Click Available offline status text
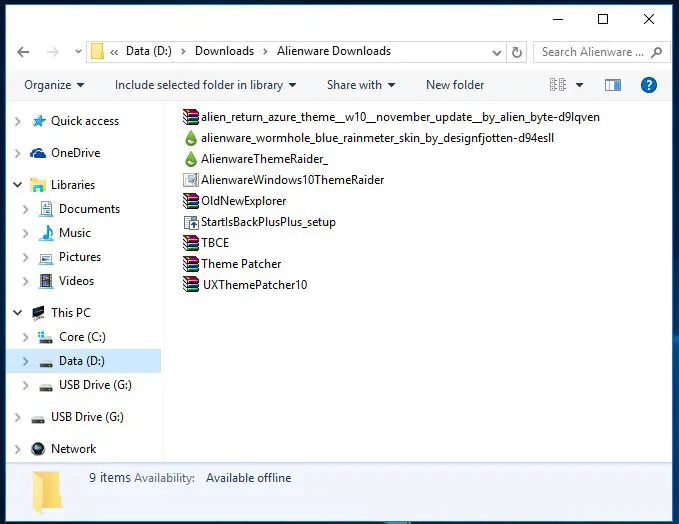The width and height of the screenshot is (679, 524). [x=249, y=478]
